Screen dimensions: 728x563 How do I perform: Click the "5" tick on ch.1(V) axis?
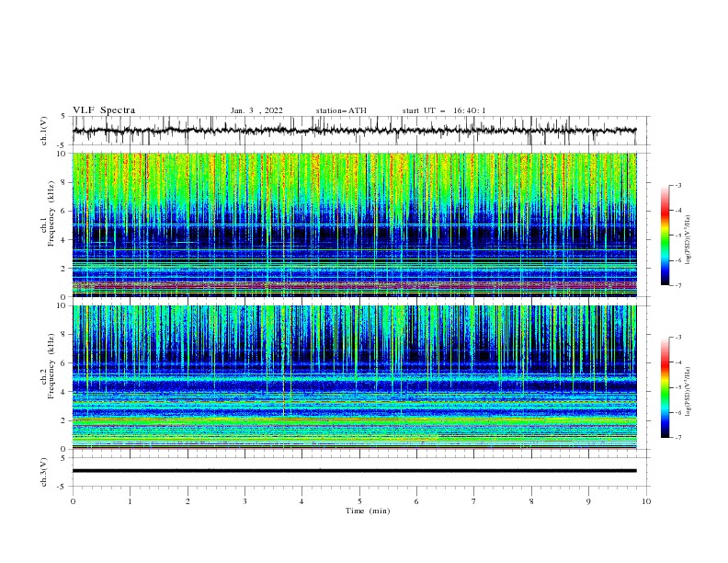coord(63,116)
